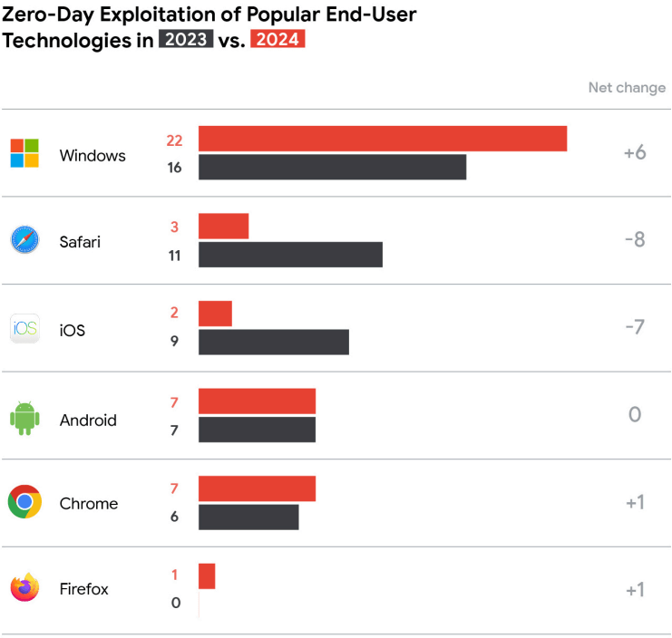Click the Firefox browser icon
Image resolution: width=672 pixels, height=638 pixels.
tap(24, 587)
